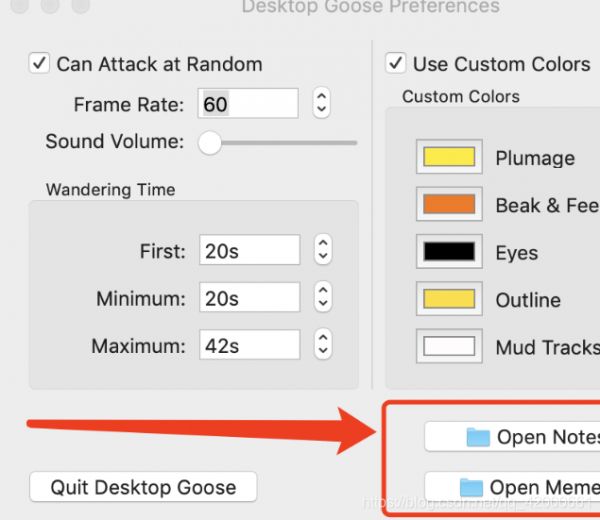This screenshot has width=600, height=520.
Task: Open the Eyes black color swatch
Action: pyautogui.click(x=449, y=251)
